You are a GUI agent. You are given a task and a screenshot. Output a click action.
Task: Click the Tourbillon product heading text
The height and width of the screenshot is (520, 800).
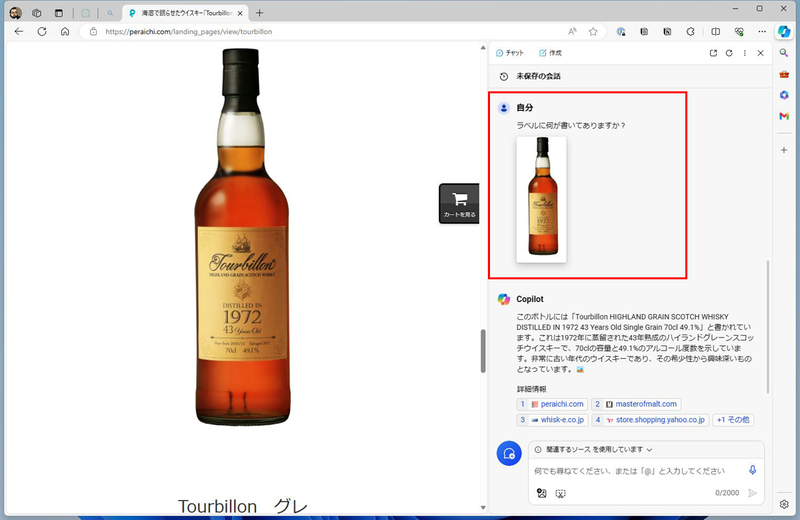point(243,506)
